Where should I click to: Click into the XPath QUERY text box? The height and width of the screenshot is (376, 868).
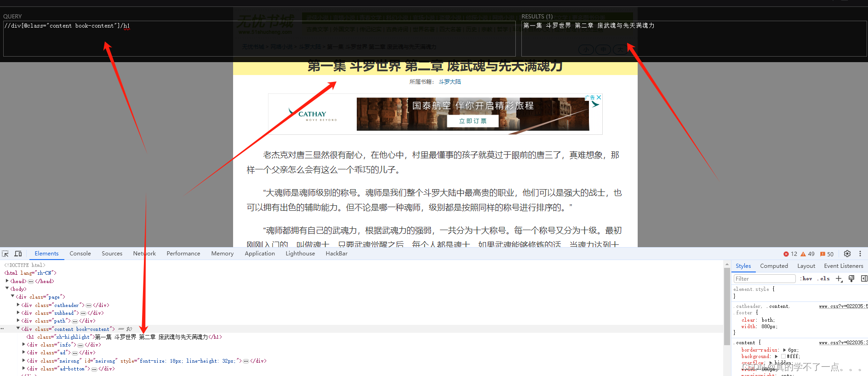[259, 39]
